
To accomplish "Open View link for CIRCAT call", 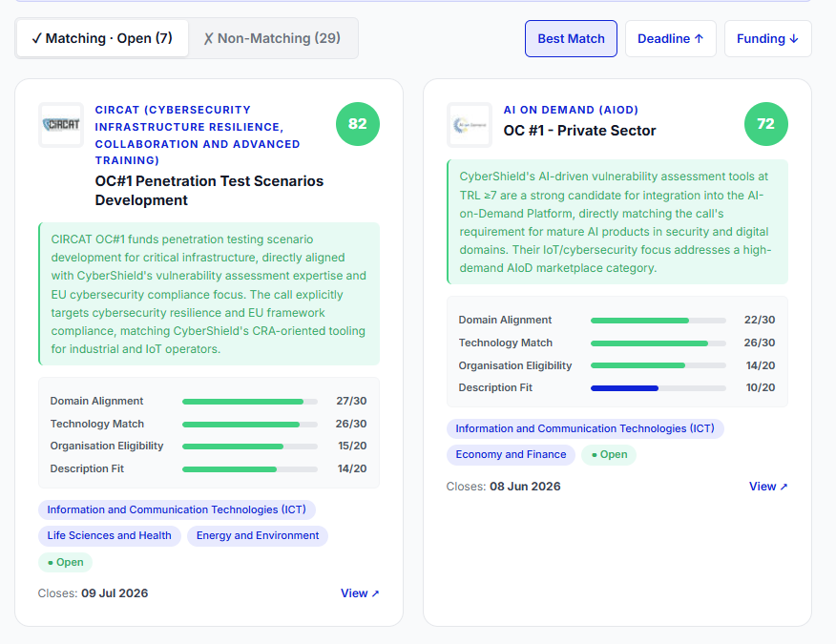I will point(360,593).
